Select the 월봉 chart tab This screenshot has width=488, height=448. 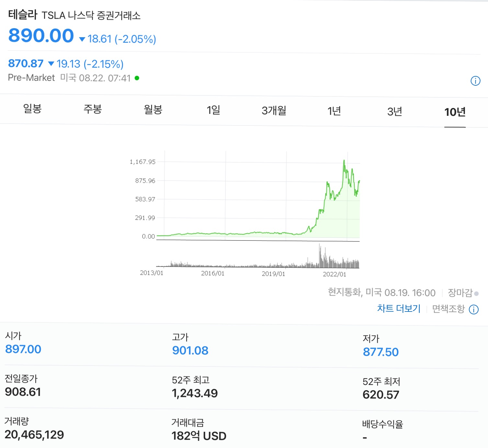[x=153, y=110]
